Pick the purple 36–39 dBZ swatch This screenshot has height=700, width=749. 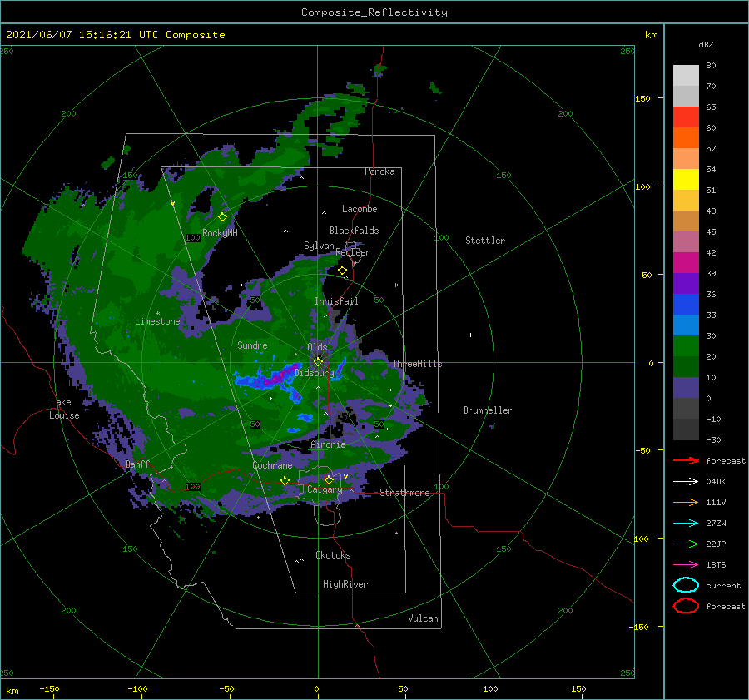coord(686,284)
